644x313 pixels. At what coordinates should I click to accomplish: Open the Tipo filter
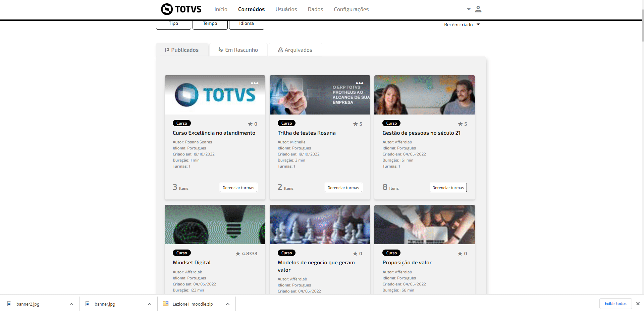click(173, 25)
